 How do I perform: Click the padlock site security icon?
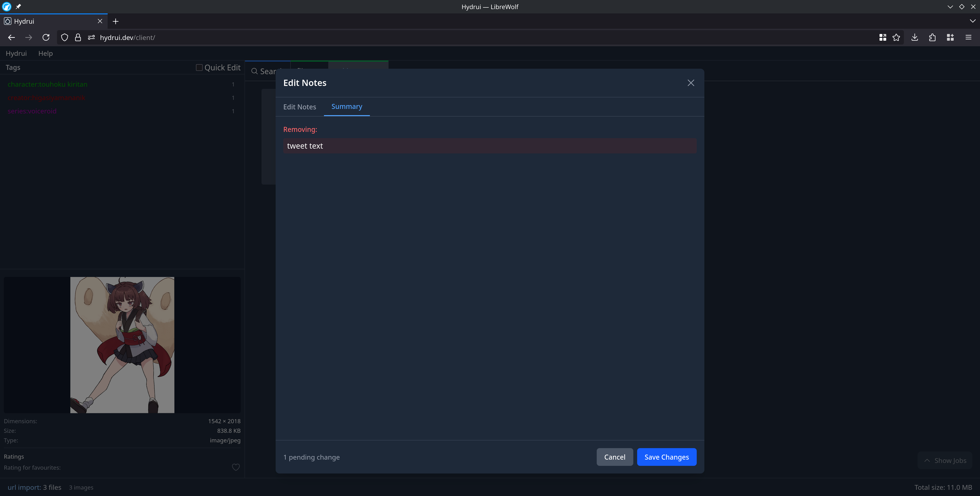78,37
